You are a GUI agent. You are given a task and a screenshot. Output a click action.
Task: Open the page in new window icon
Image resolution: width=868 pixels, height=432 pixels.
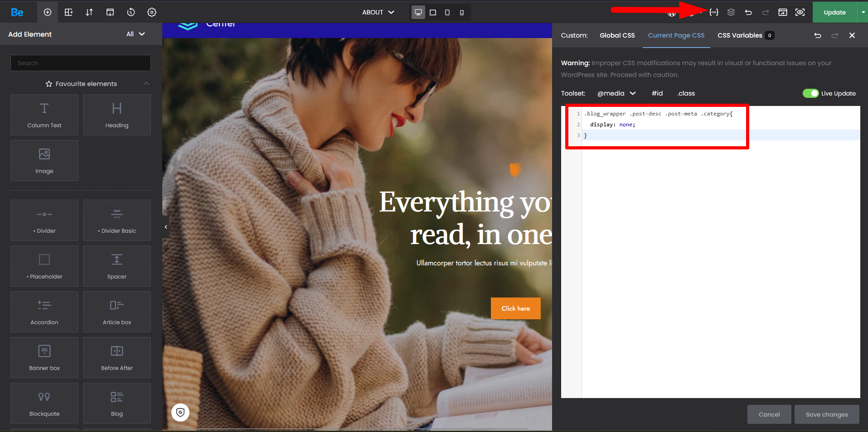point(783,12)
